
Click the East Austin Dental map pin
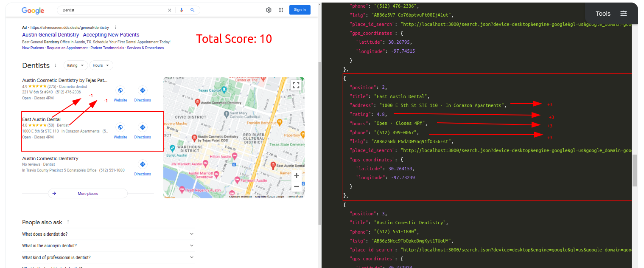coord(273,165)
